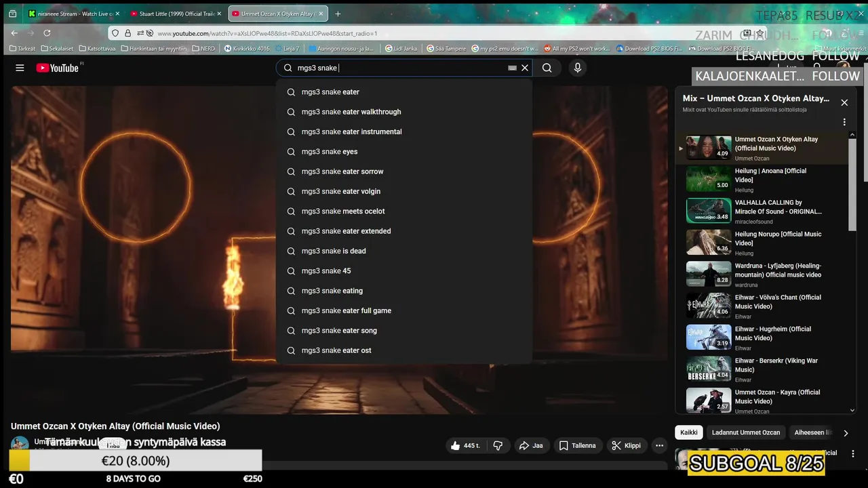Dislike the video with thumbs down
The height and width of the screenshot is (488, 868).
click(x=498, y=445)
